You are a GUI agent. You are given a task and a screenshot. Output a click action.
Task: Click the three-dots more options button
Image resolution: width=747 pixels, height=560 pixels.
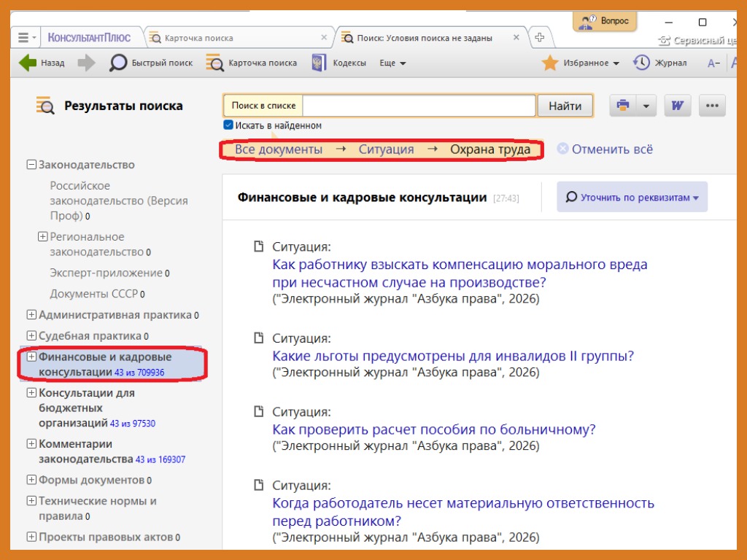coord(713,106)
